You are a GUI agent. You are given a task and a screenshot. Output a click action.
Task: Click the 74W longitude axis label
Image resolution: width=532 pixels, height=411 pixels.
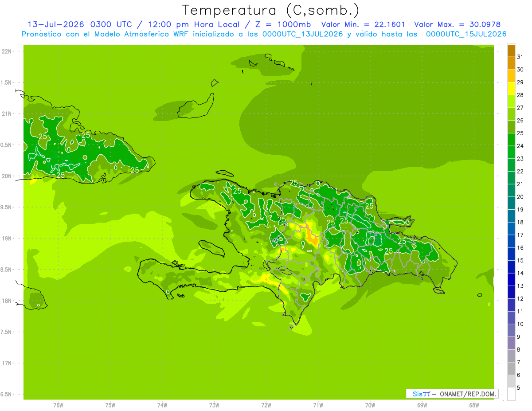click(x=162, y=405)
